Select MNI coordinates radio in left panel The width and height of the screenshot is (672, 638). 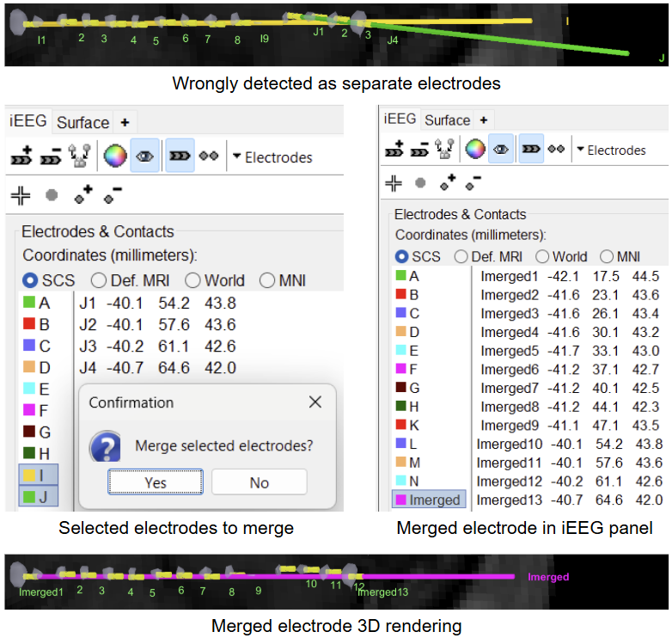(266, 280)
